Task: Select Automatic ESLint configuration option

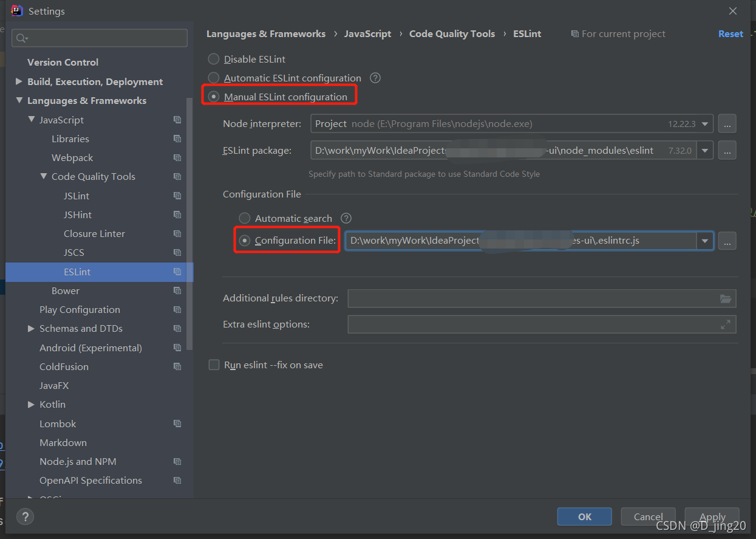Action: click(x=214, y=78)
